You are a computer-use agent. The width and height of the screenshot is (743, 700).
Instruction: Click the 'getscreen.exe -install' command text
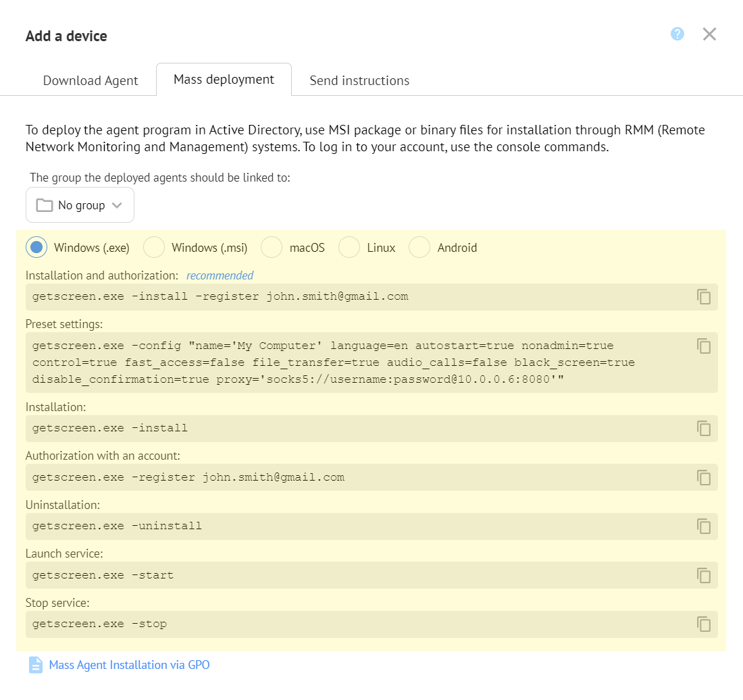[110, 428]
